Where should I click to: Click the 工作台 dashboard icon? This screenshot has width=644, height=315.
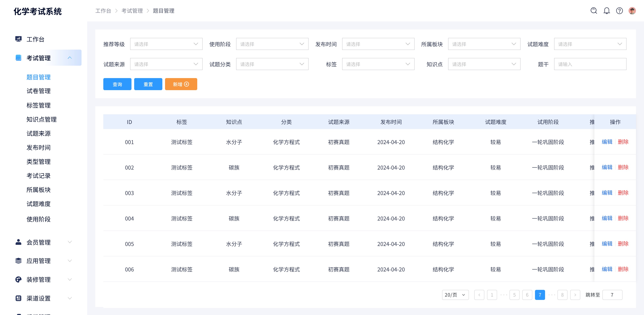(x=18, y=39)
